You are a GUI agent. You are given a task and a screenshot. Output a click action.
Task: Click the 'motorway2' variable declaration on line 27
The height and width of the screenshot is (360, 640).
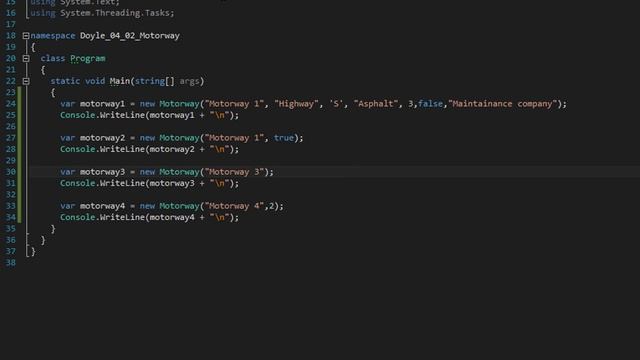[x=102, y=138]
